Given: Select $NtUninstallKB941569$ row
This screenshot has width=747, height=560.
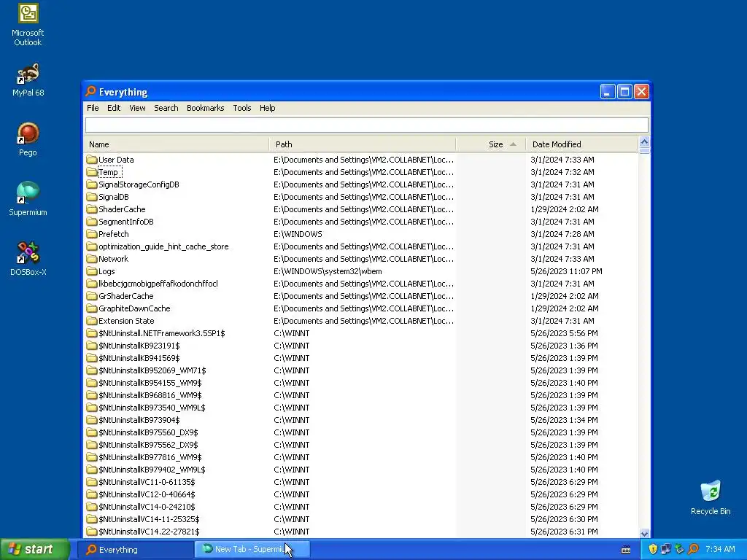Looking at the screenshot, I should pos(139,357).
